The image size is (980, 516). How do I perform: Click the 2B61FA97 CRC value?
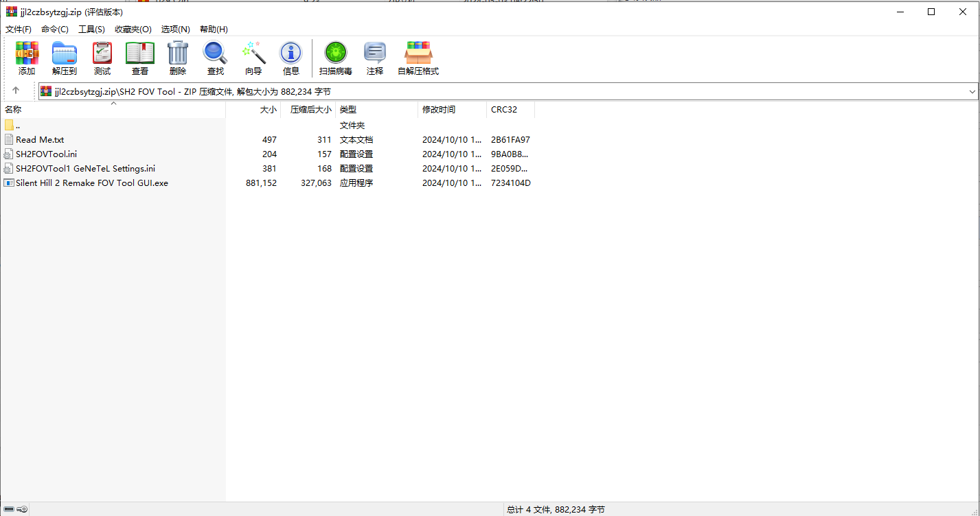pyautogui.click(x=510, y=139)
